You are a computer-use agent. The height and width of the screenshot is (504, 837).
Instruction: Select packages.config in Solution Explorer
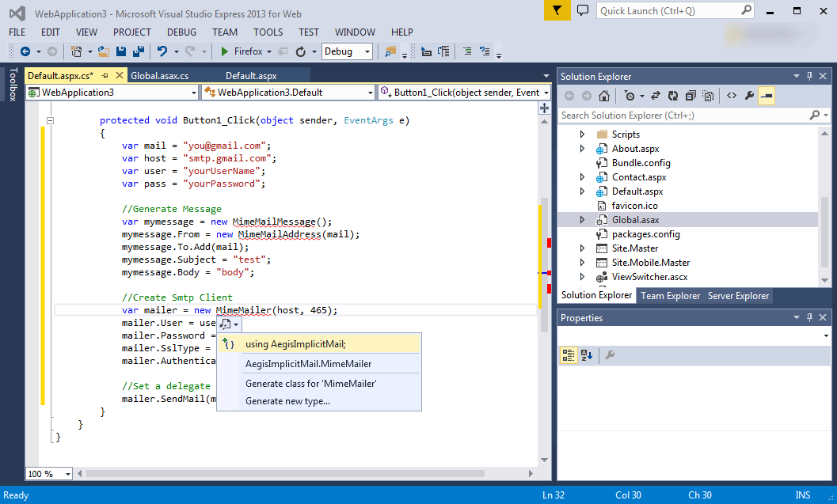pyautogui.click(x=645, y=234)
